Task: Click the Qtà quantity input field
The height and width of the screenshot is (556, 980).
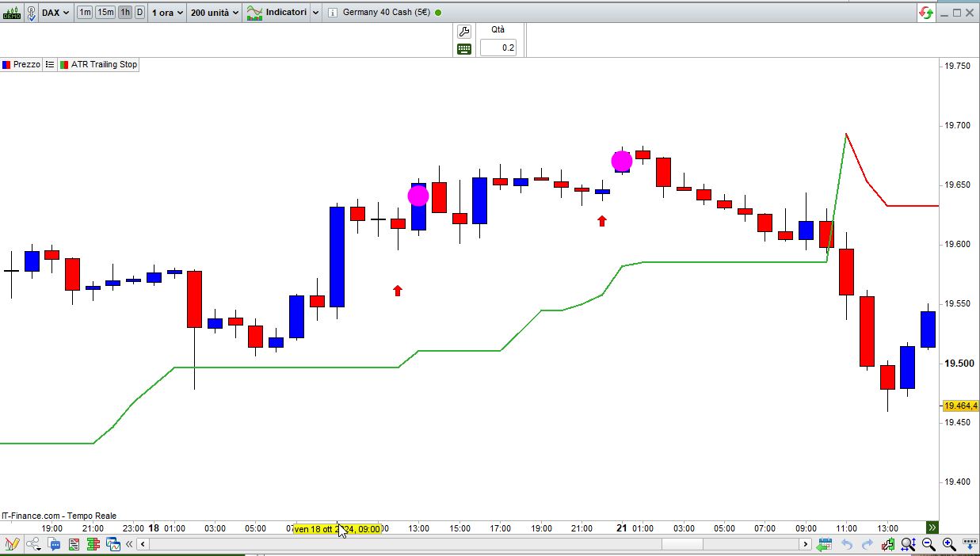Action: 498,48
